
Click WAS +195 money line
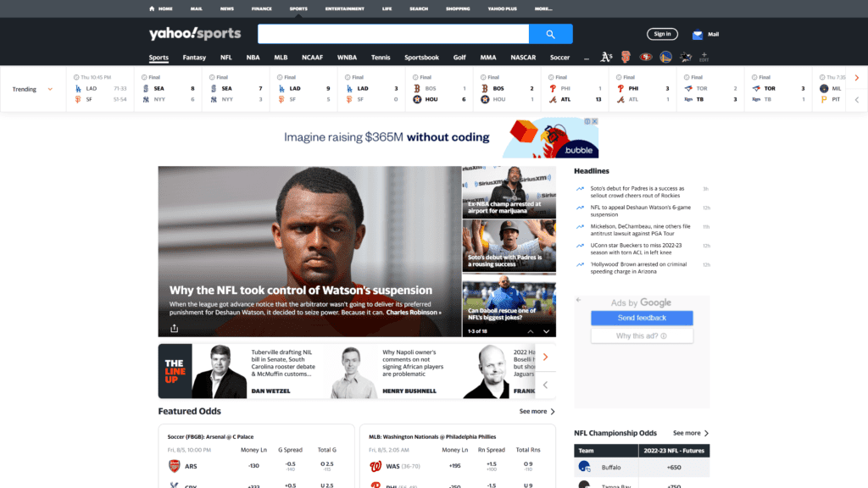click(x=455, y=466)
